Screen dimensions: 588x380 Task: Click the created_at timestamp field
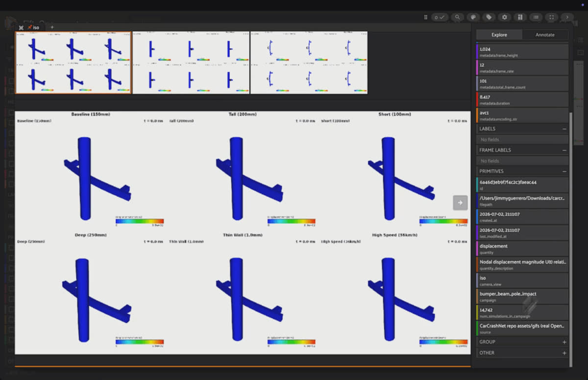tap(522, 217)
